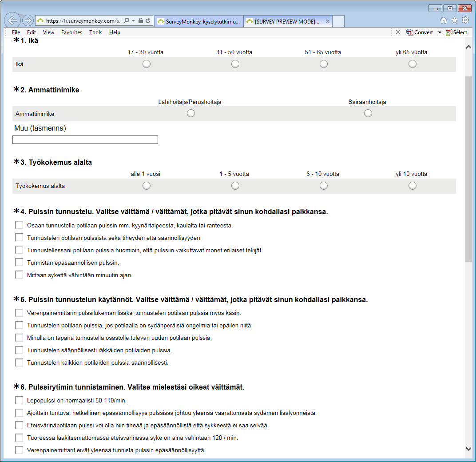476x462 pixels.
Task: Click the vertical scrollbar thumb
Action: (x=468, y=168)
